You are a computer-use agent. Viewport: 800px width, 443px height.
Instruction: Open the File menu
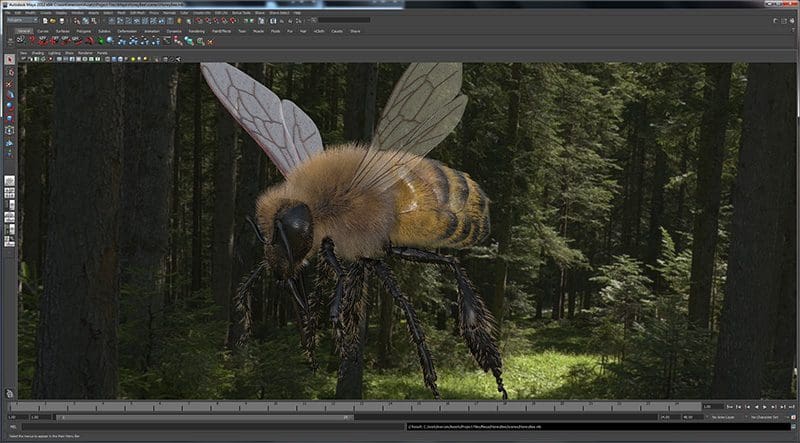[8, 13]
